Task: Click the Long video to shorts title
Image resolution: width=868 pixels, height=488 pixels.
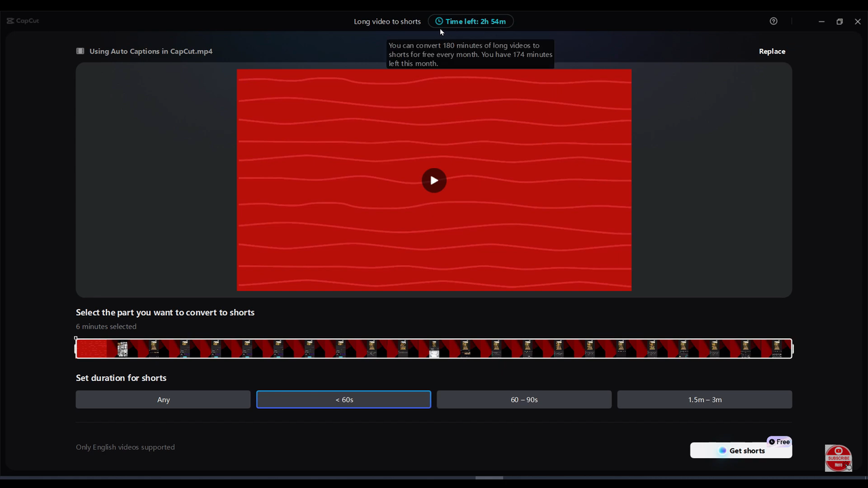Action: point(387,21)
